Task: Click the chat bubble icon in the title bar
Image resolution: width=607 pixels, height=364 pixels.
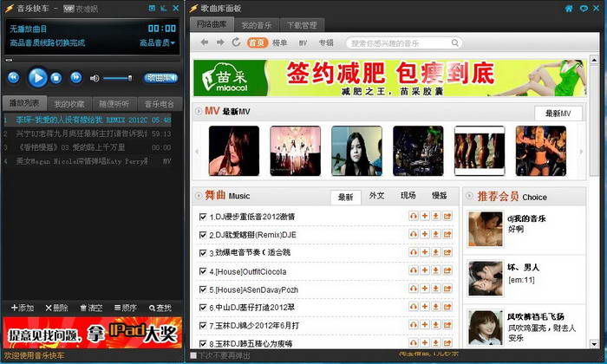Action: point(584,8)
